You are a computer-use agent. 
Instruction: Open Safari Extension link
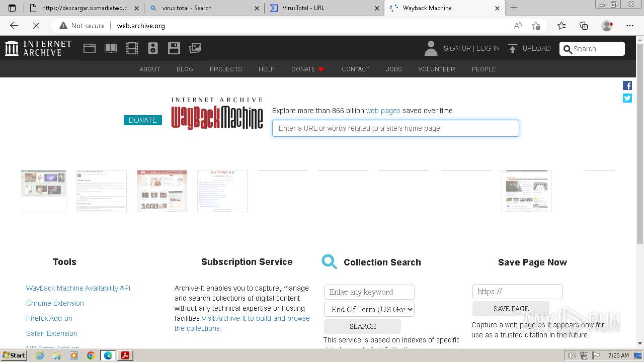pyautogui.click(x=52, y=333)
